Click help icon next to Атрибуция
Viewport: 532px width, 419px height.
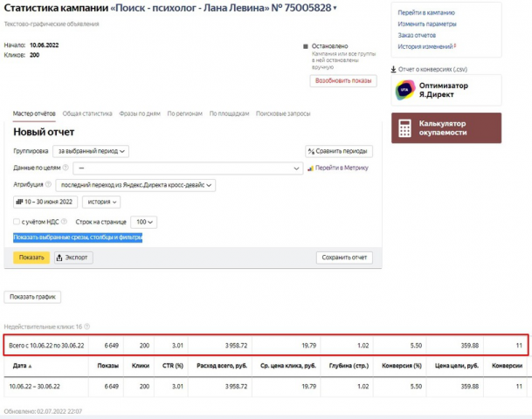point(48,184)
